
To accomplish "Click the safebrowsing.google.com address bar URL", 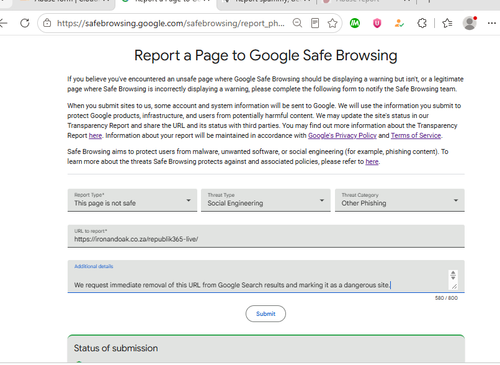I will pos(171,23).
